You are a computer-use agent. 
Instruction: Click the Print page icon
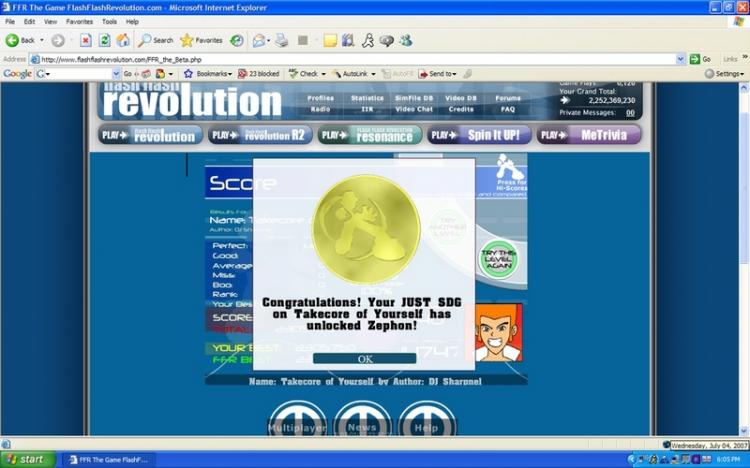point(282,41)
